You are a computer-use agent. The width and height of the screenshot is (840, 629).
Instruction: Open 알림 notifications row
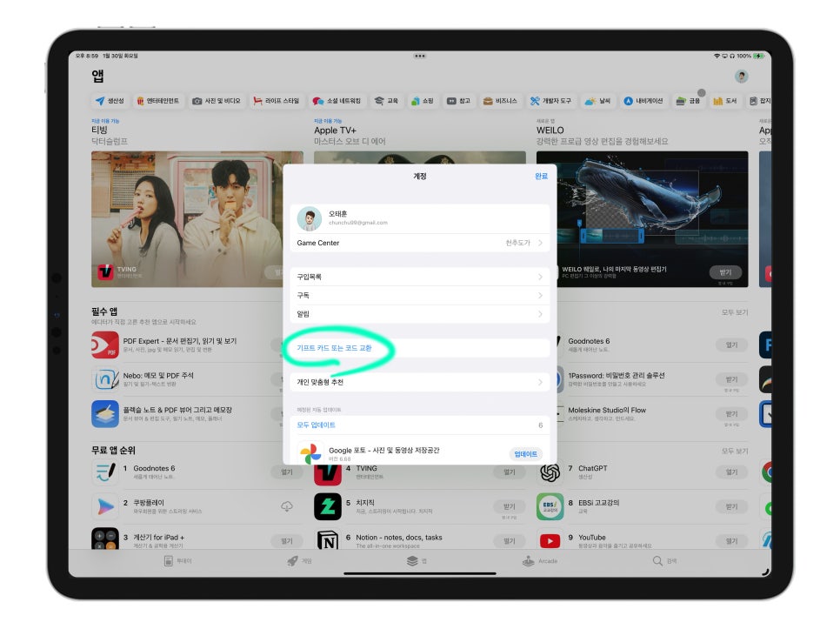click(x=419, y=314)
